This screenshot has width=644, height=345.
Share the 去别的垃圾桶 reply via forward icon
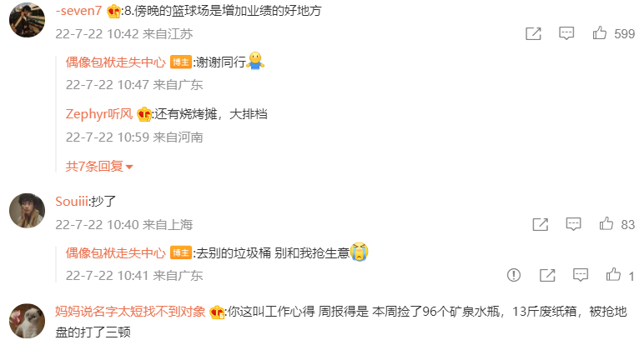pos(547,275)
